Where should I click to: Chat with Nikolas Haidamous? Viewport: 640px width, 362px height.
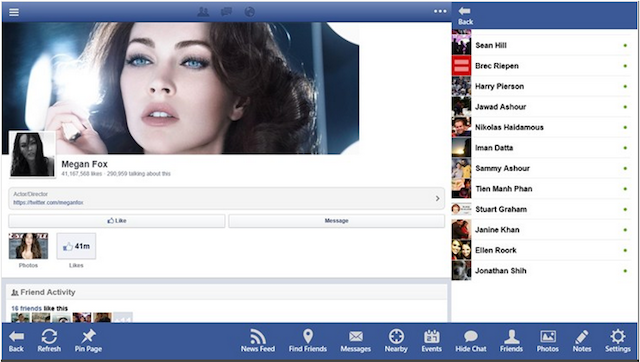[541, 127]
